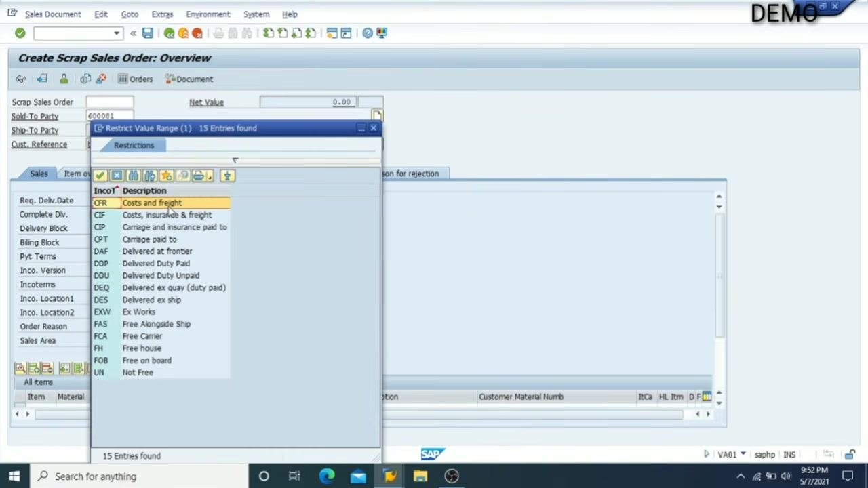
Task: Open the command field dropdown arrow
Action: pyautogui.click(x=117, y=33)
